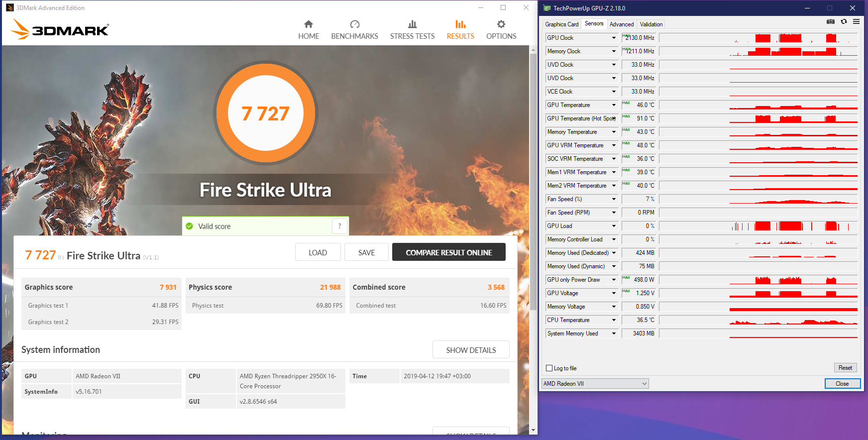Open RESULTS via the orange chart icon

pos(460,24)
